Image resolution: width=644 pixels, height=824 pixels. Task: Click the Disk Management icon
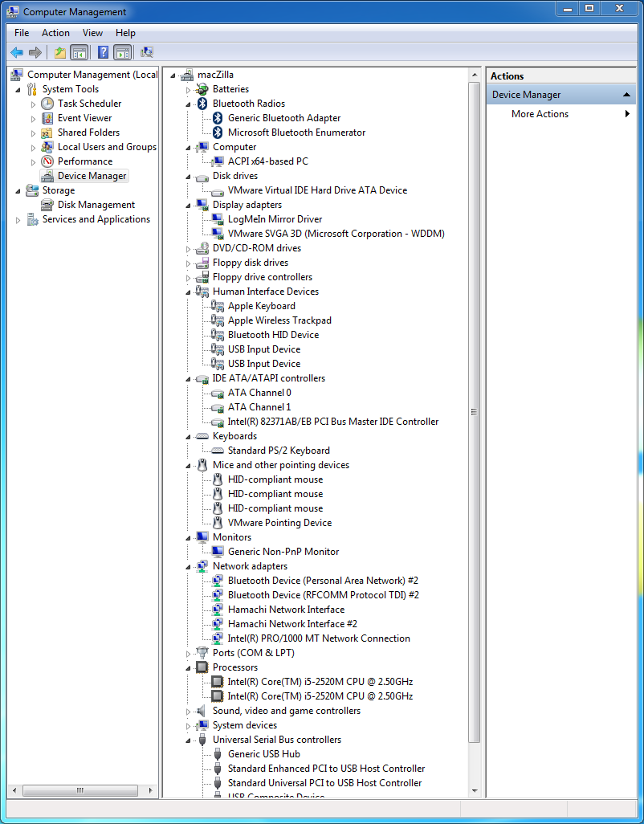(x=47, y=205)
